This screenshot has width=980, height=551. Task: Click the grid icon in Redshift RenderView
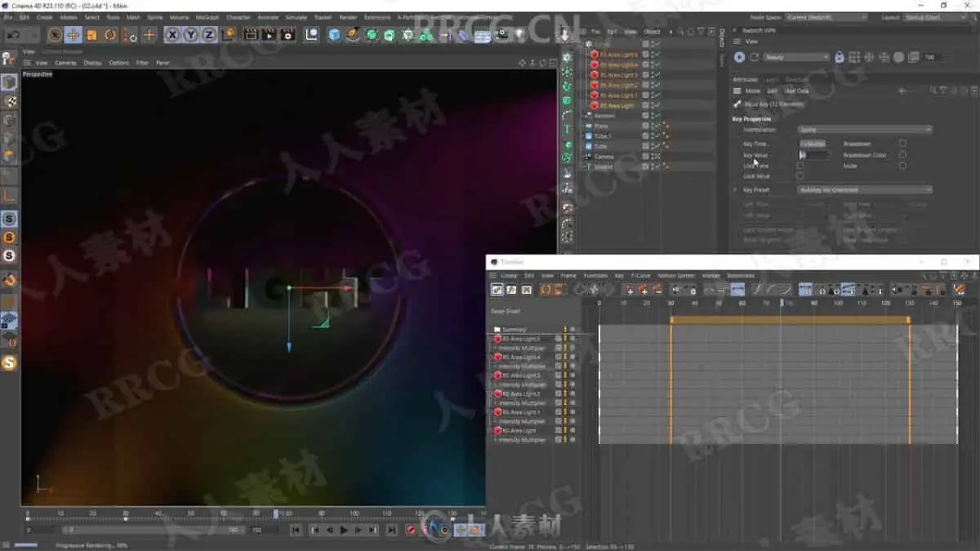[854, 57]
